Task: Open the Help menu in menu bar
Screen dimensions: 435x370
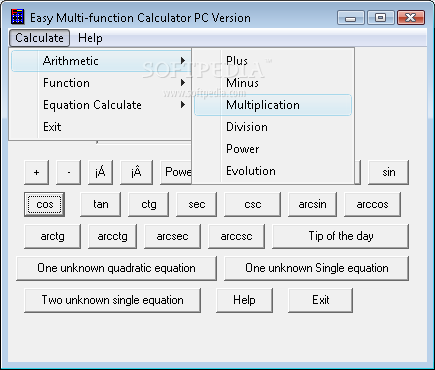Action: [90, 38]
